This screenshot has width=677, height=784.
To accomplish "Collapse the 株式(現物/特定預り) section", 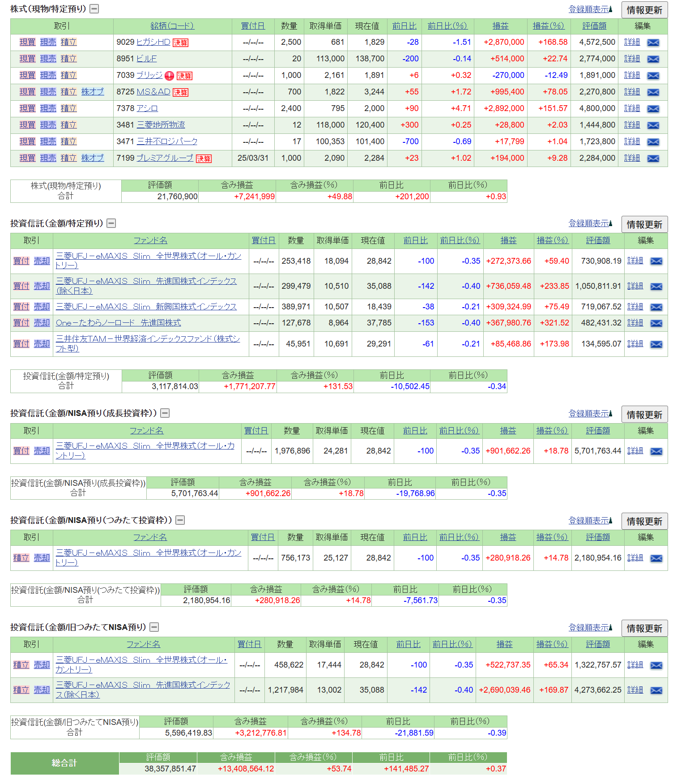I will coord(94,9).
